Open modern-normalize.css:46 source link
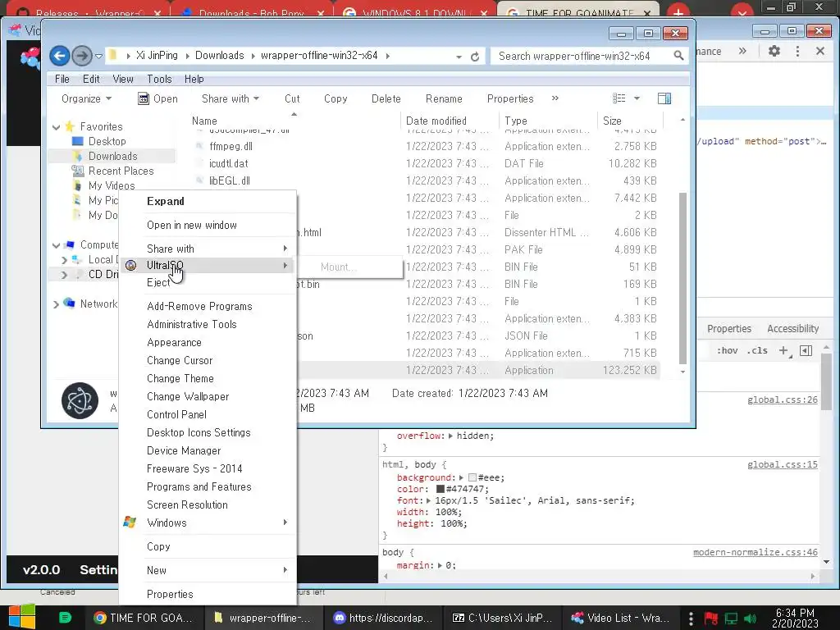 [756, 552]
